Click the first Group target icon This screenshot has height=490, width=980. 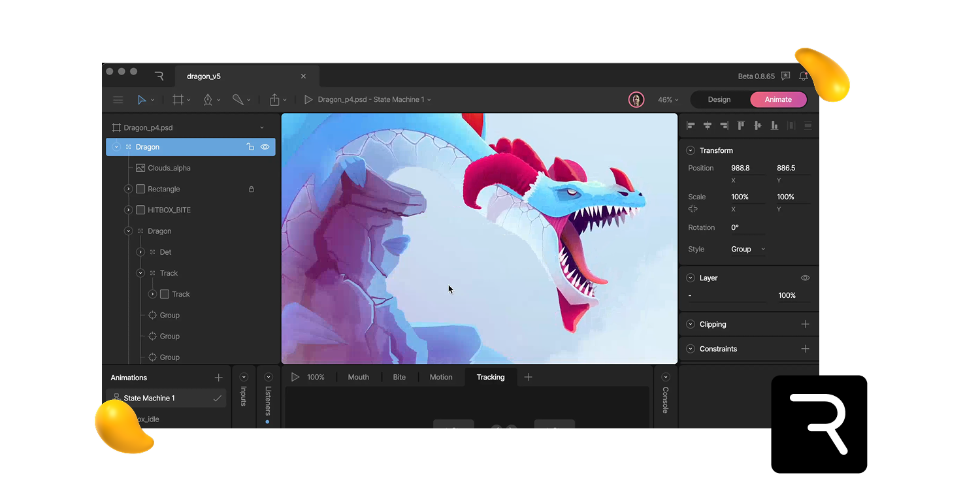click(152, 315)
